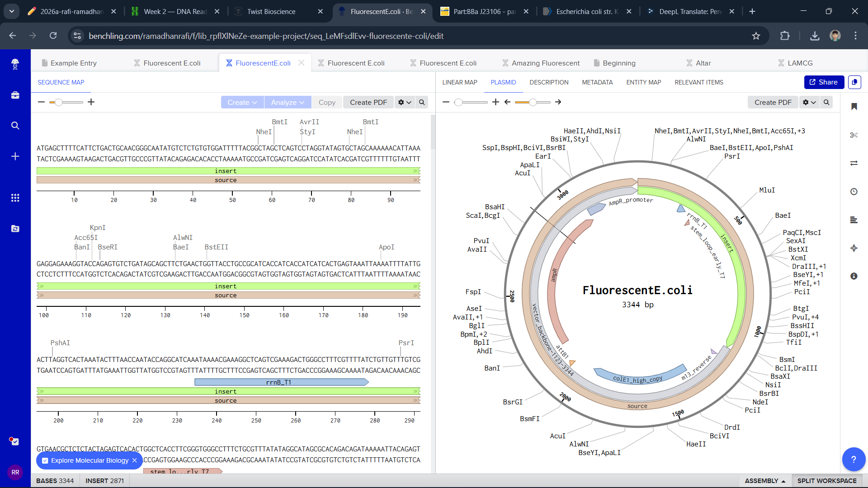This screenshot has height=488, width=868.
Task: Click the scissors digest icon in right sidebar
Action: pos(854,135)
